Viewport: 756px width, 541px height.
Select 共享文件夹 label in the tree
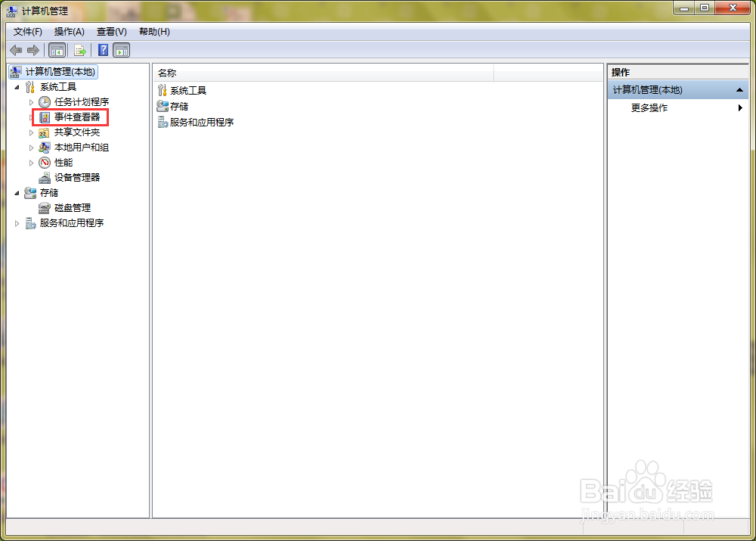(77, 132)
